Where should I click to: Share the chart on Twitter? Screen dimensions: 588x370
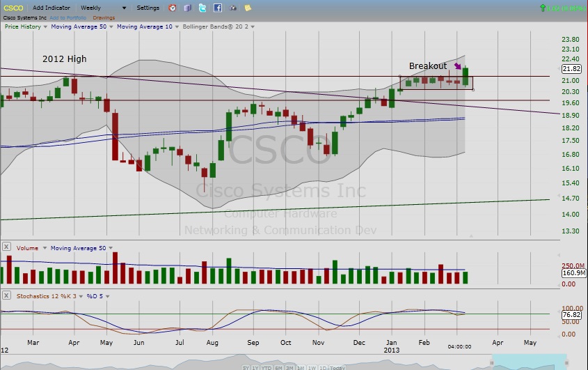click(x=202, y=8)
